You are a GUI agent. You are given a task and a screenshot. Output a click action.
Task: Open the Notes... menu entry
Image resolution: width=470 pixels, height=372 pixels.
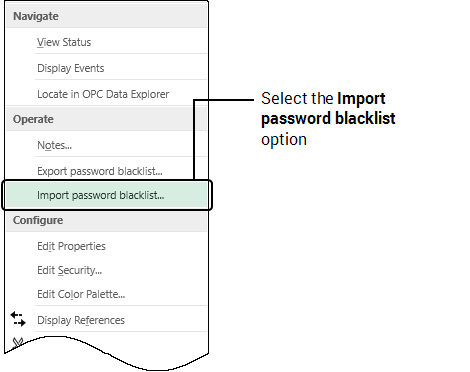coord(54,145)
